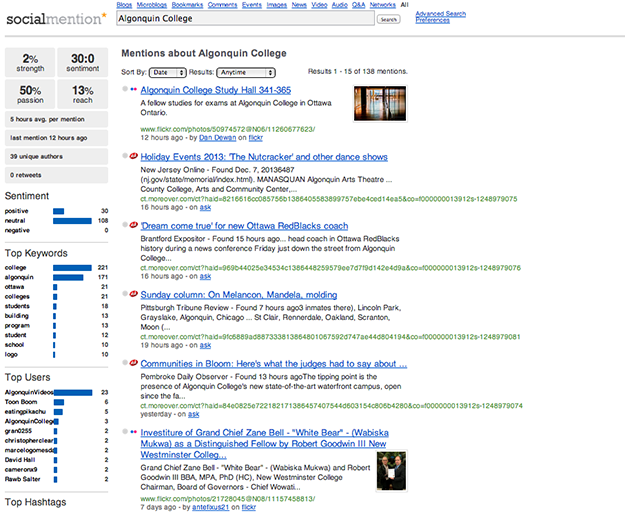Viewport: 625px width, 513px height.
Task: Click the algonquin keyword in Top Keywords
Action: (x=19, y=277)
